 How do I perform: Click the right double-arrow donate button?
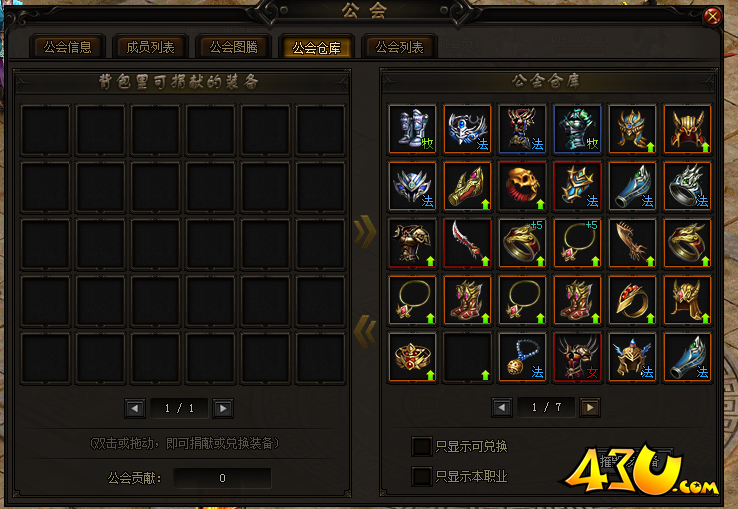(365, 232)
